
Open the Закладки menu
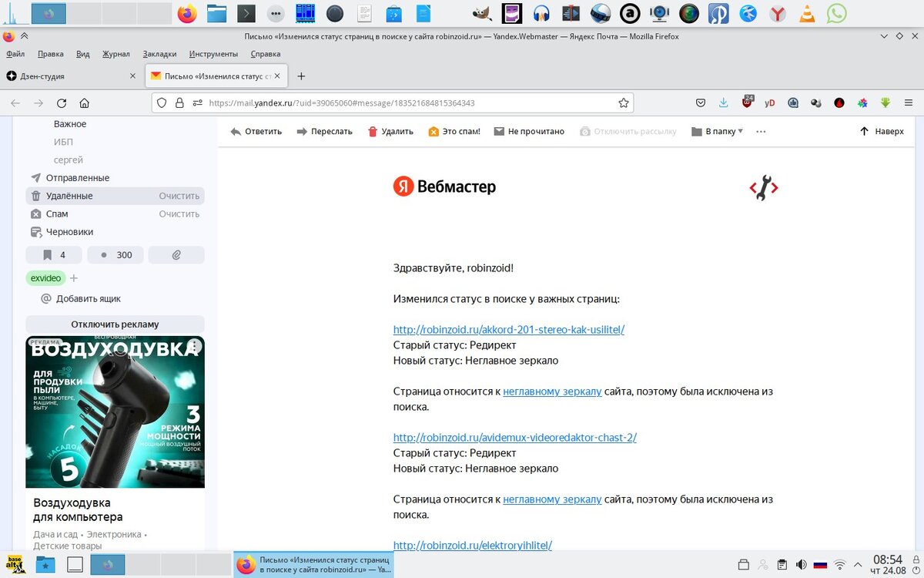[x=159, y=54]
